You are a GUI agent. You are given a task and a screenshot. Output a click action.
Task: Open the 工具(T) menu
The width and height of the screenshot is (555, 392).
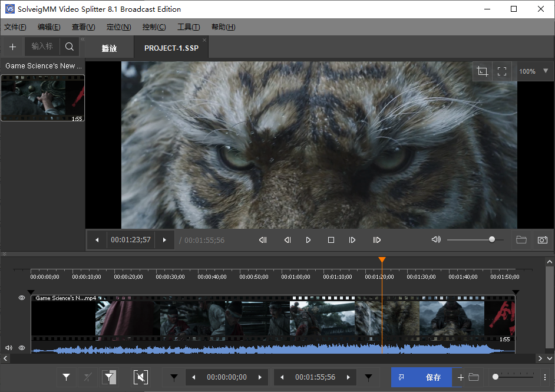pos(189,27)
